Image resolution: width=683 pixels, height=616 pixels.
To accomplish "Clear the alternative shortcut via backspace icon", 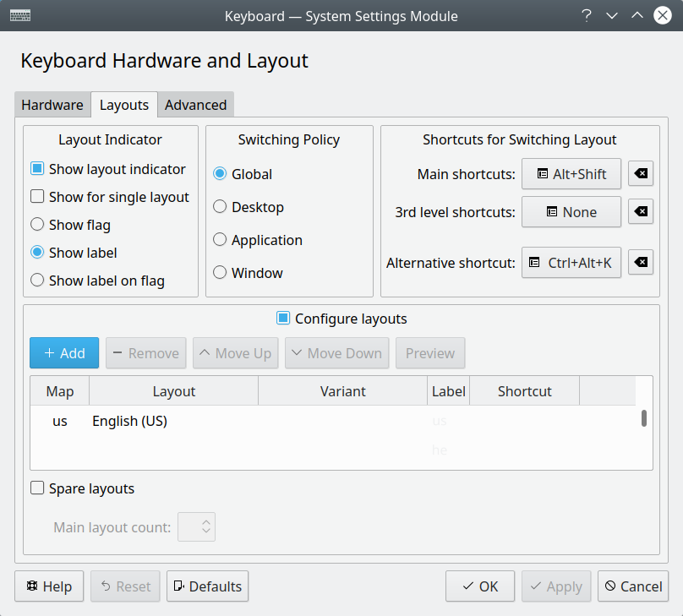I will pos(640,262).
